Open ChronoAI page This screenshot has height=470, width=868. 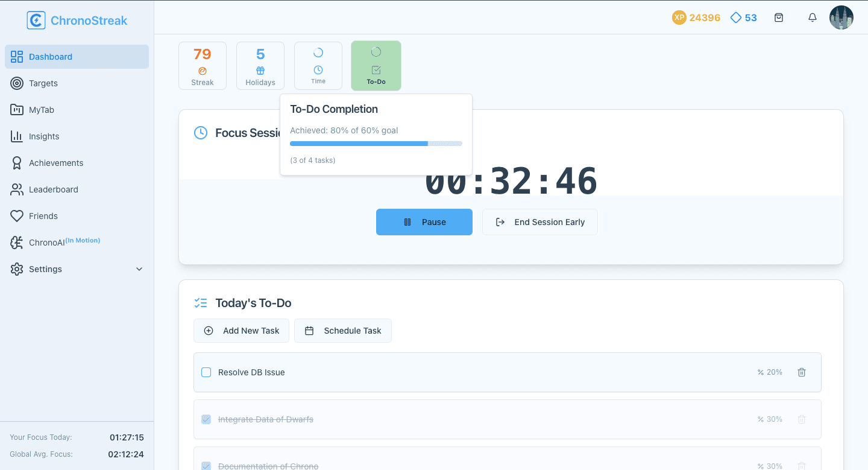(77, 243)
